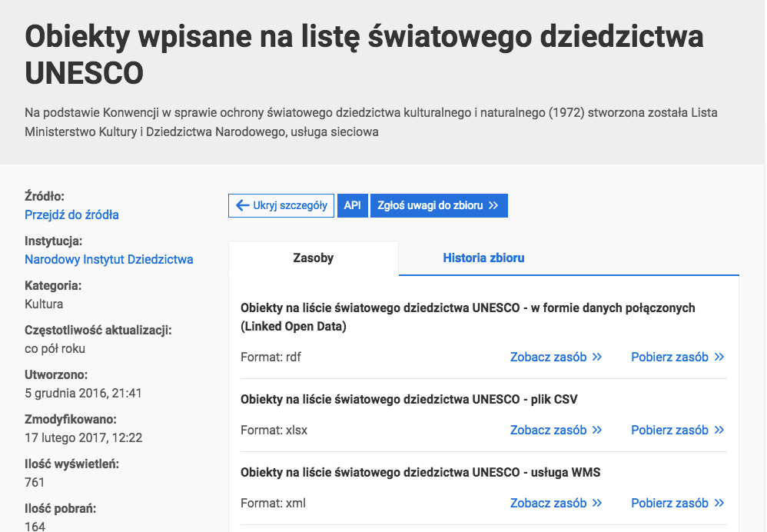Click double chevron icon in Zgłoś uwagi button

pyautogui.click(x=493, y=205)
